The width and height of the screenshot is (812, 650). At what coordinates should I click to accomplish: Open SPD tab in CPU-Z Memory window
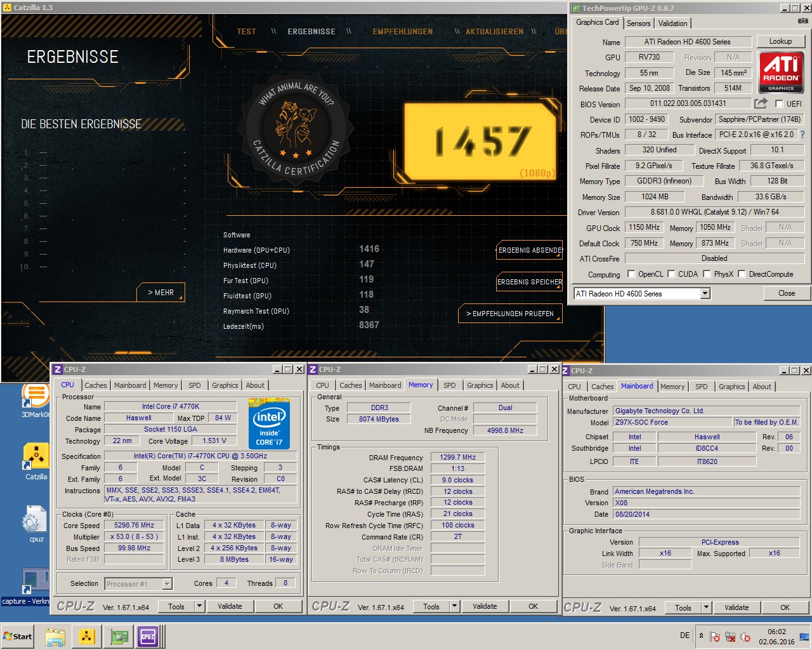(450, 385)
